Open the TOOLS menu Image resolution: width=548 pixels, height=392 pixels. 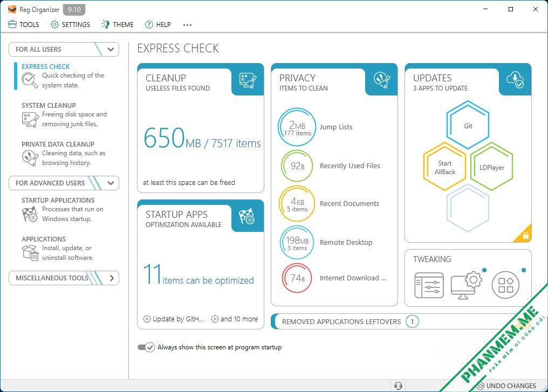click(23, 24)
